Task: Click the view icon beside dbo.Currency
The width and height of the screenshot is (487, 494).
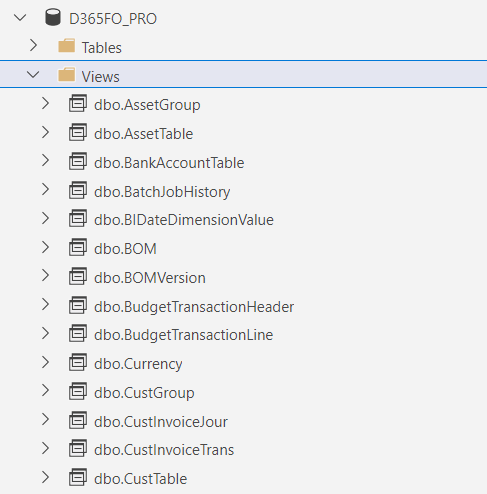Action: pos(78,362)
